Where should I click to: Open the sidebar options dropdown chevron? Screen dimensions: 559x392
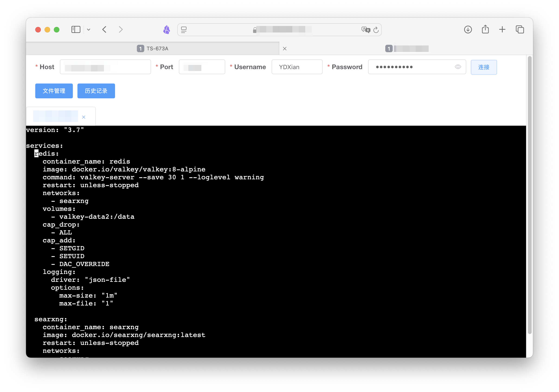coord(89,30)
